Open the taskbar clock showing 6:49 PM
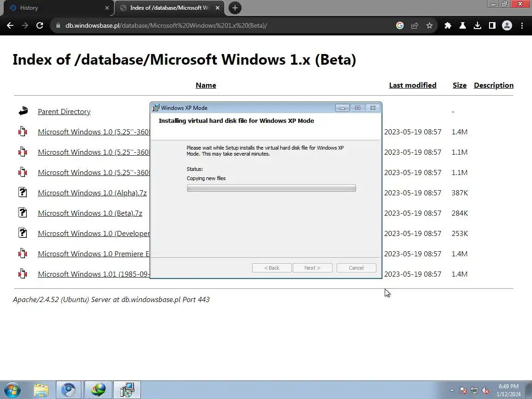Viewport: 532px width, 399px height. (x=508, y=390)
